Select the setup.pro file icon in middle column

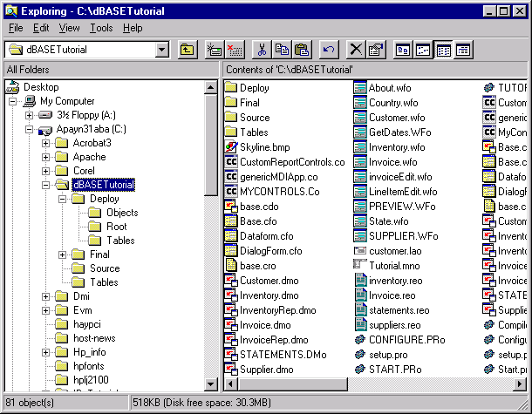click(x=360, y=355)
